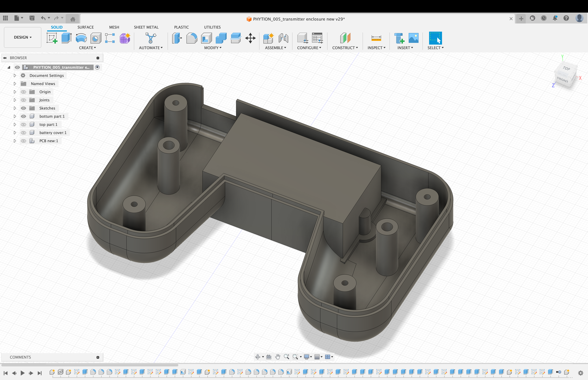Open the Construct menu

tap(345, 41)
